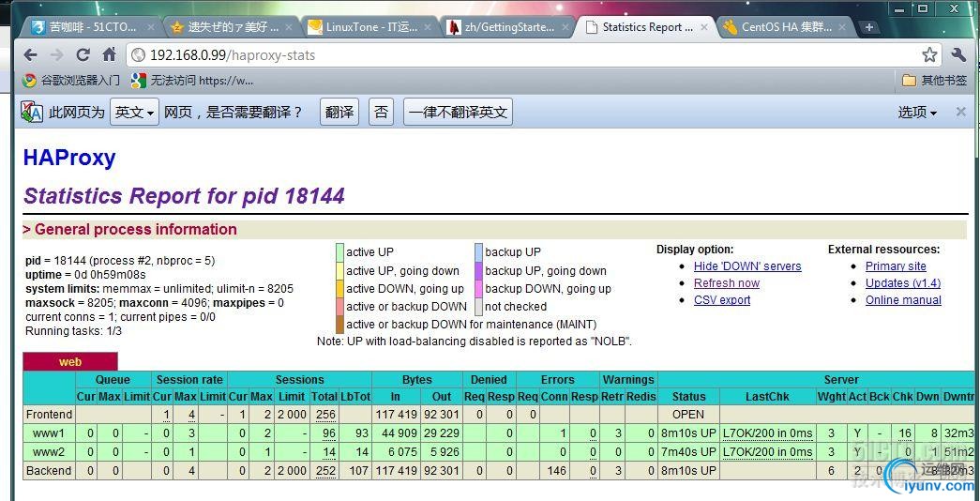This screenshot has height=501, width=980.
Task: Close the zh/GettingStarted tab
Action: coord(565,27)
